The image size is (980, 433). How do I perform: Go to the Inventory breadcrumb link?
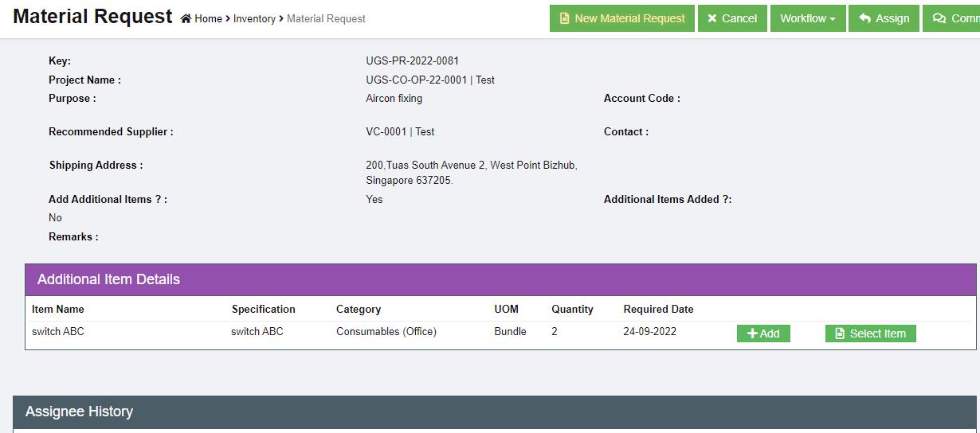click(254, 18)
